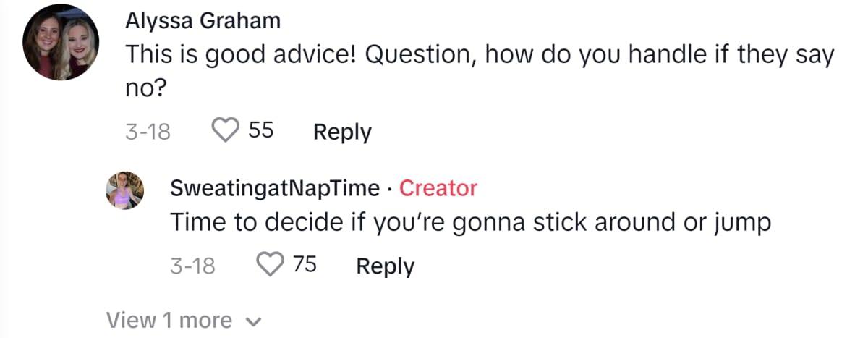Click the red Creator badge
This screenshot has width=868, height=338.
coord(438,188)
